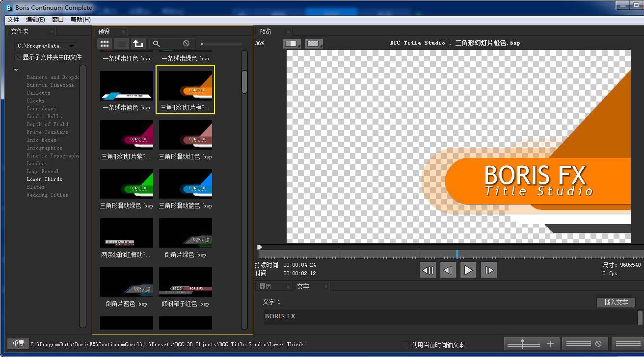
Task: Click the small square on 文字 tab
Action: (x=325, y=286)
